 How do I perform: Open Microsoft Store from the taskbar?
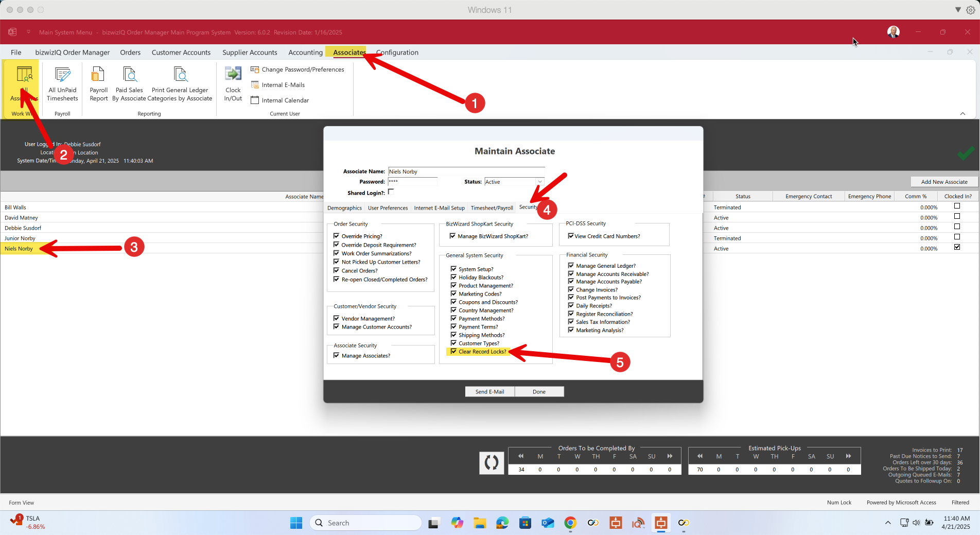(x=525, y=523)
